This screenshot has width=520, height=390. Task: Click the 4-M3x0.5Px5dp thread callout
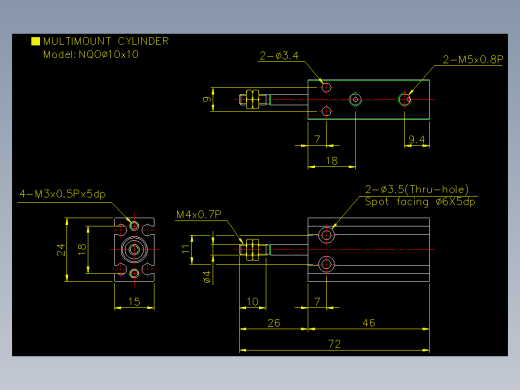point(63,194)
